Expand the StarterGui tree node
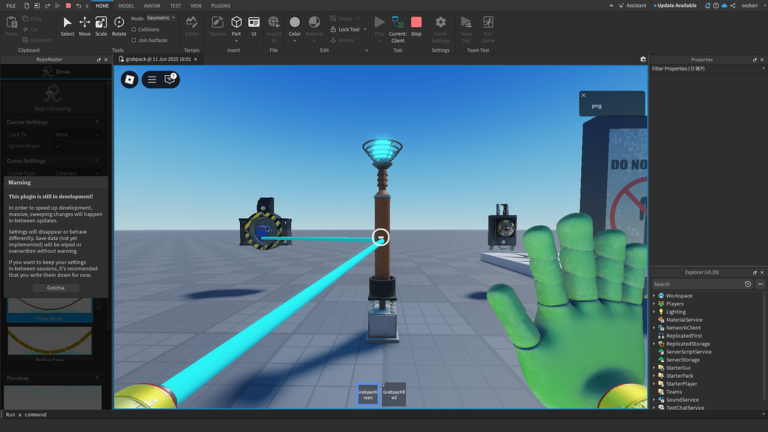 coord(654,368)
